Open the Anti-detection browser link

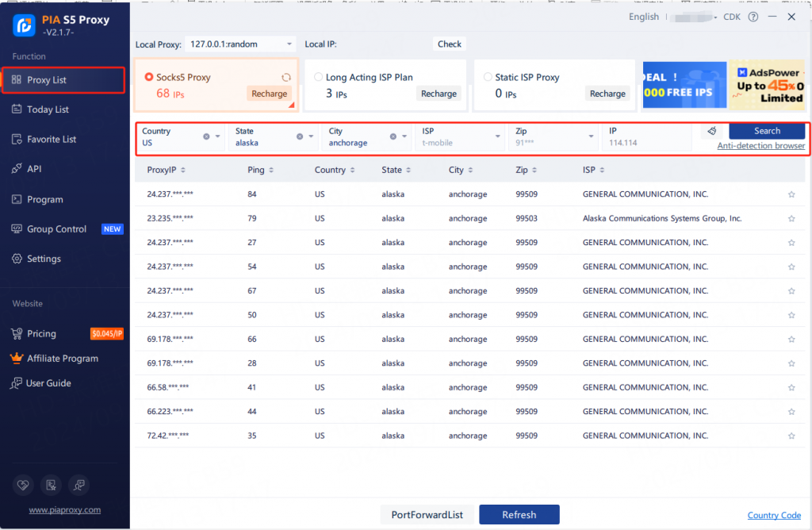(x=760, y=145)
